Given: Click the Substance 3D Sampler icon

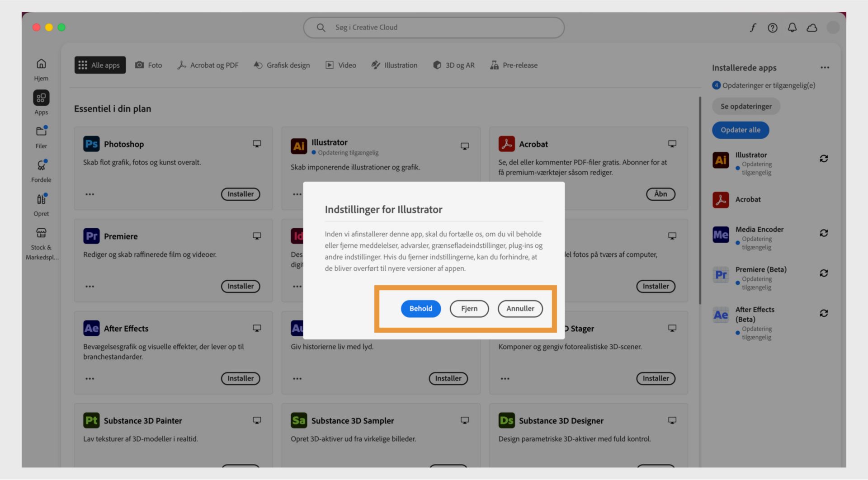Looking at the screenshot, I should (x=299, y=420).
